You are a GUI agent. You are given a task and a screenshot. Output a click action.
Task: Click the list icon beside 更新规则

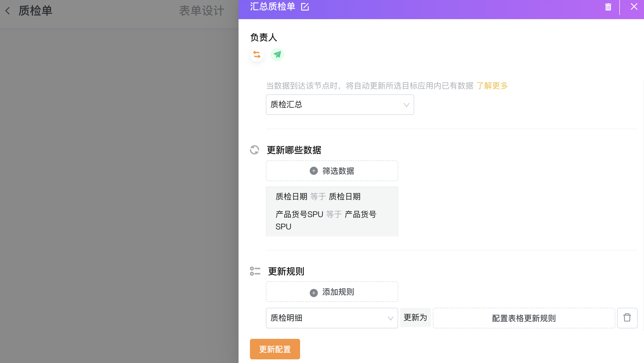click(255, 271)
